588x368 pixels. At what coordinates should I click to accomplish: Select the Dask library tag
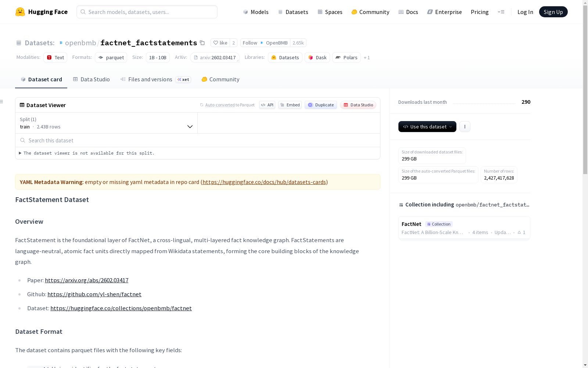317,57
